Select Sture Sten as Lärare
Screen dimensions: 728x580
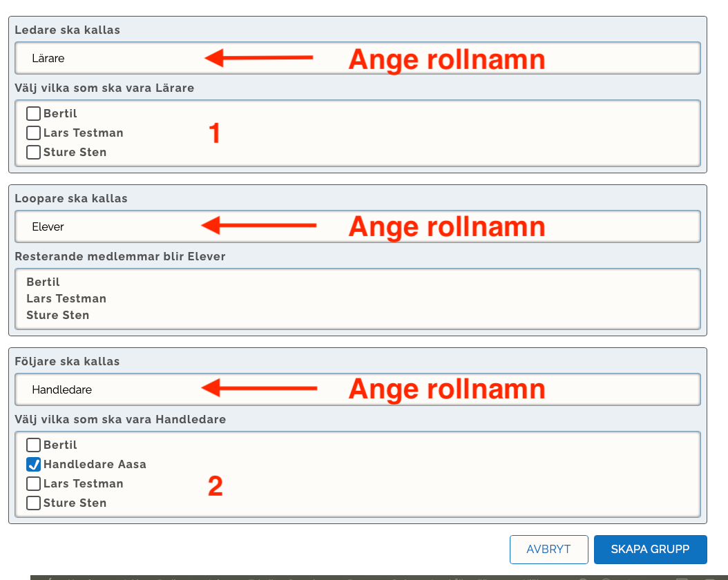click(x=33, y=153)
